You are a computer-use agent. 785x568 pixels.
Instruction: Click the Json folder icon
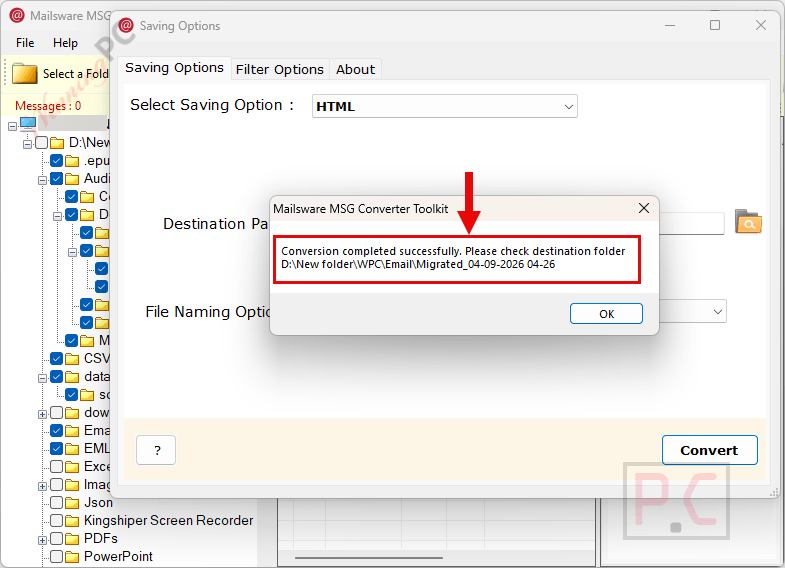click(x=72, y=503)
